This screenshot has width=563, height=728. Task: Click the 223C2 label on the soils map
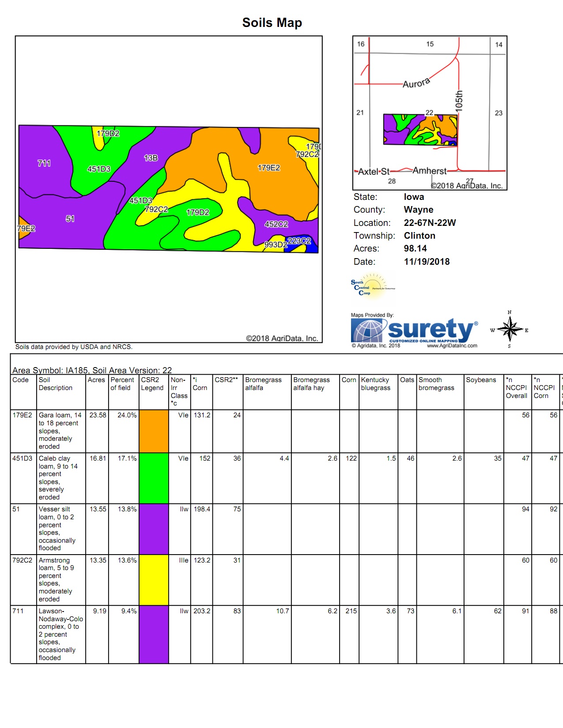point(299,241)
